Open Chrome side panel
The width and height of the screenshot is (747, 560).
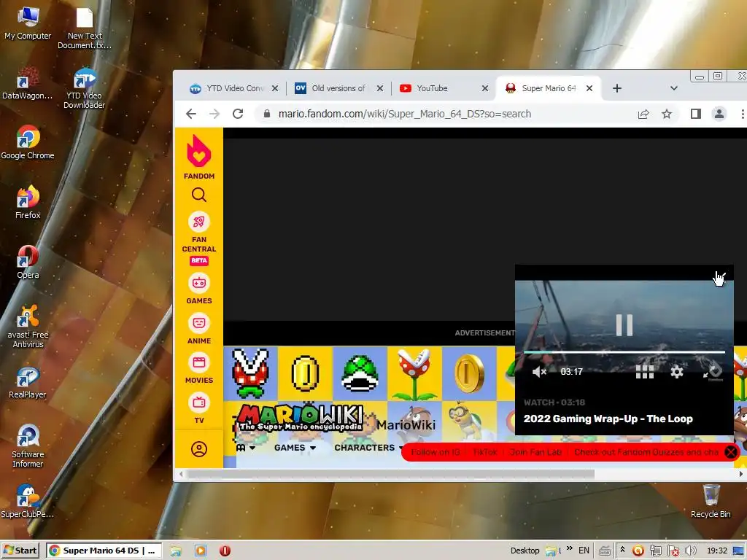click(695, 114)
